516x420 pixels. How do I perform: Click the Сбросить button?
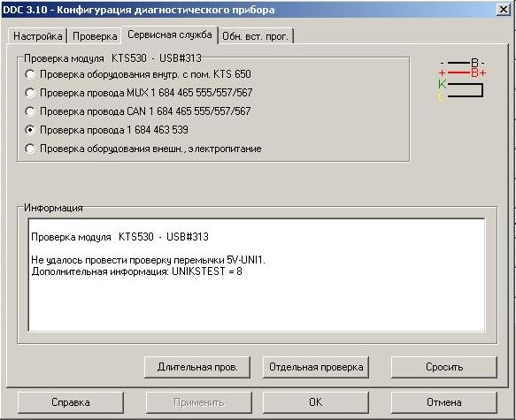444,367
